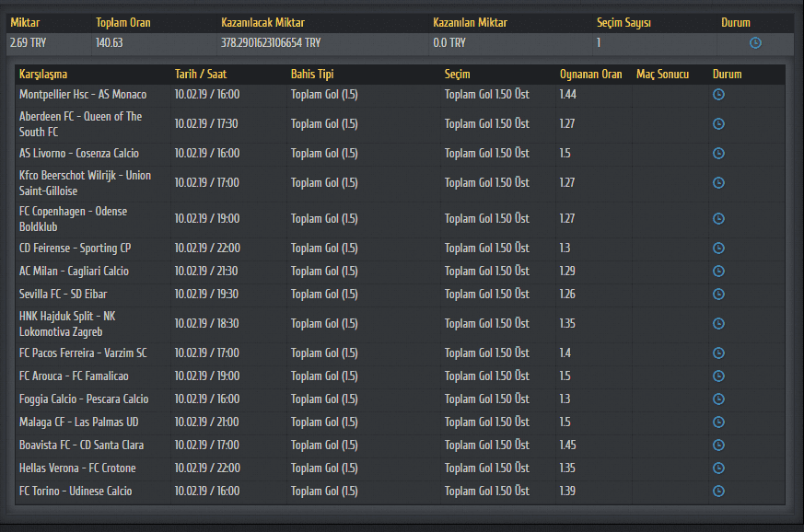Click status clock icon for Hellas Verona match
Viewport: 804px width, 532px height.
719,468
